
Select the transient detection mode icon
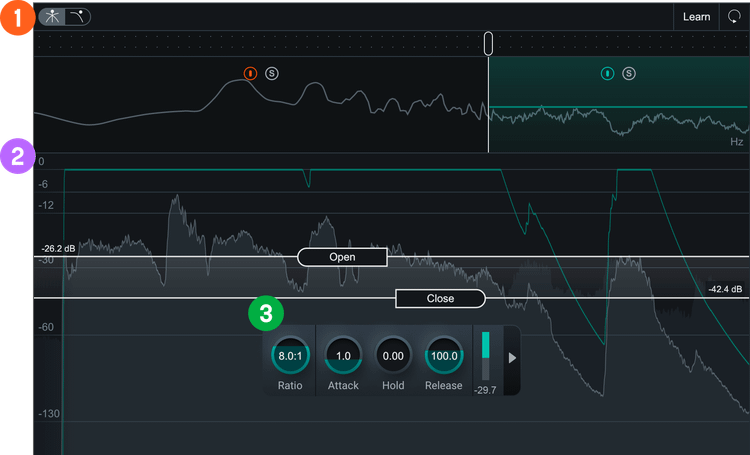52,17
